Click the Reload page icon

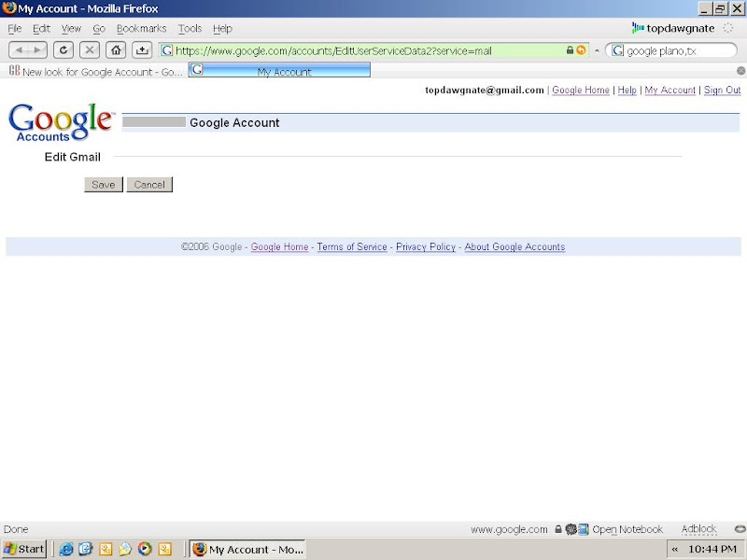tap(63, 50)
